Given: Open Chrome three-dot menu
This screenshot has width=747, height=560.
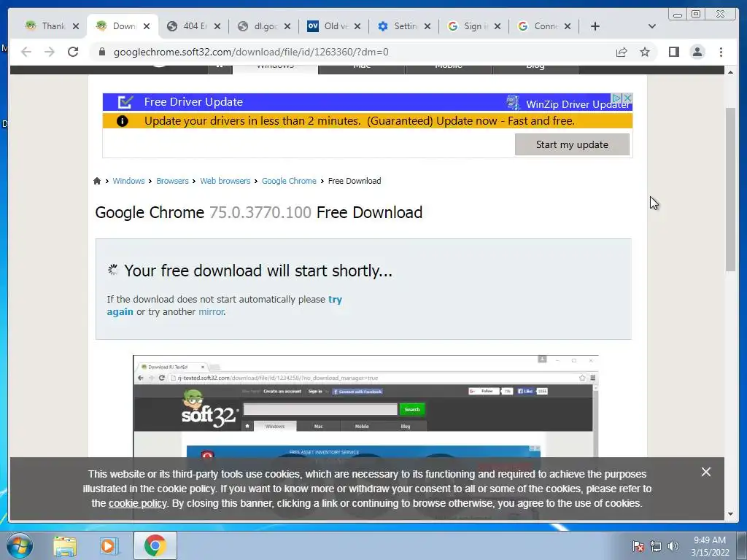Looking at the screenshot, I should [x=721, y=52].
